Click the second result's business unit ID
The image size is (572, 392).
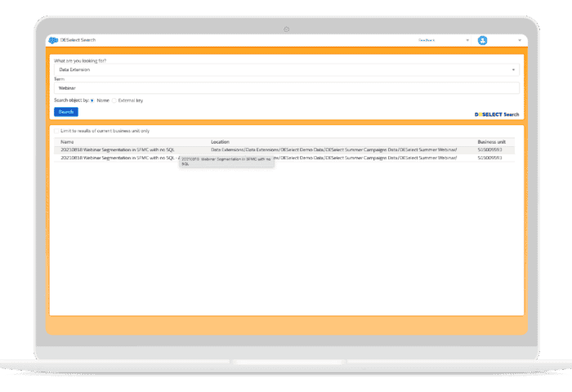point(489,158)
